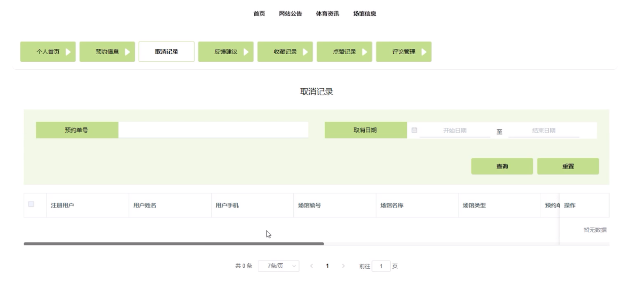This screenshot has width=644, height=295.
Task: Click the 共 0 条 total count text
Action: pyautogui.click(x=244, y=266)
